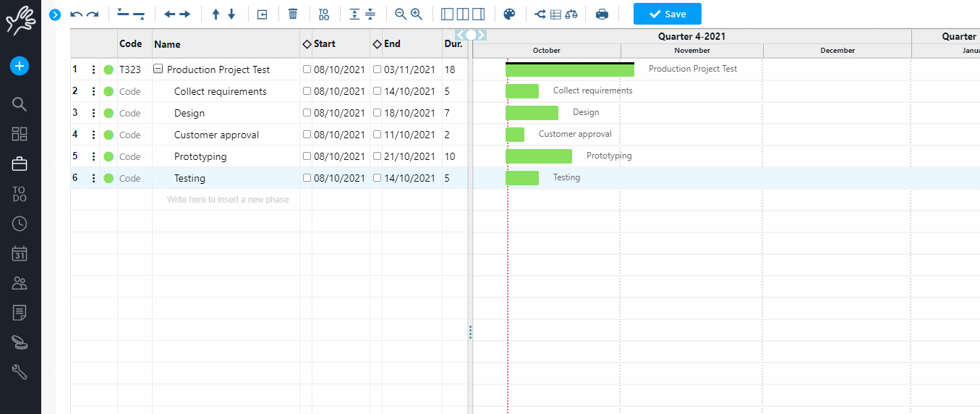The width and height of the screenshot is (980, 414).
Task: Check start milestone box for Testing row
Action: (x=307, y=178)
